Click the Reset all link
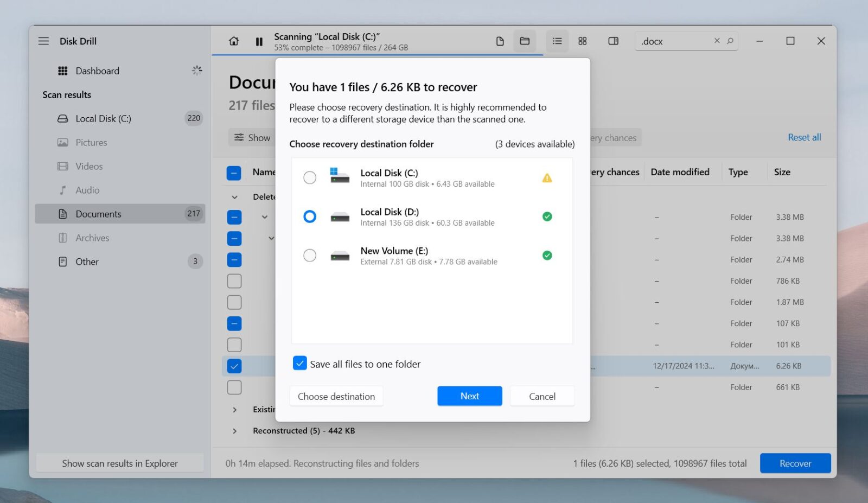868x503 pixels. pos(805,137)
